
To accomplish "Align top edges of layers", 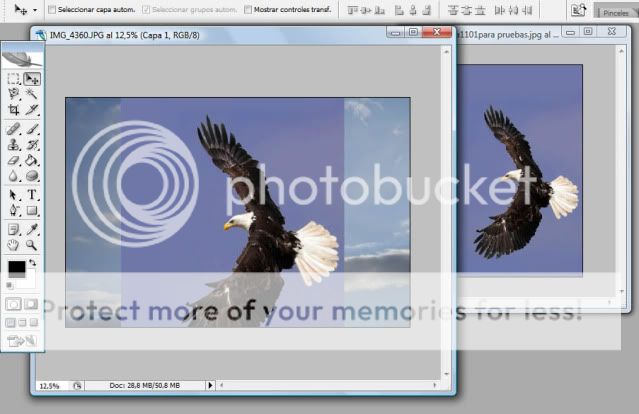I will coord(352,10).
